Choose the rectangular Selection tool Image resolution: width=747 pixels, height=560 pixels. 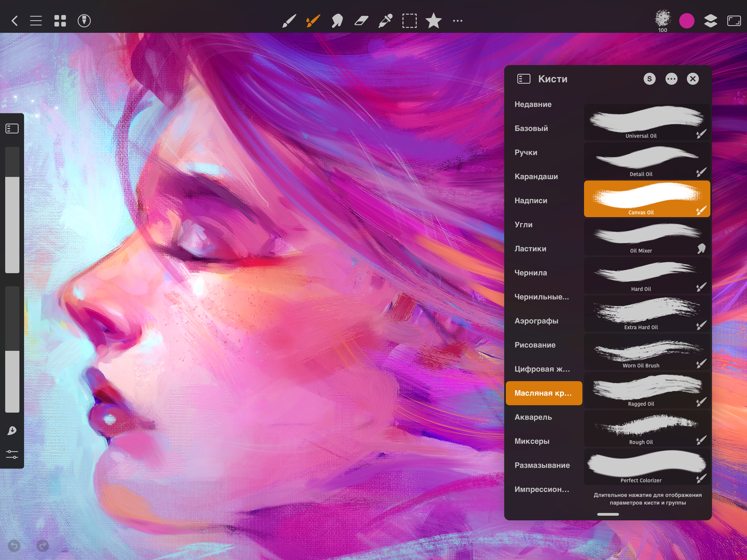[409, 21]
